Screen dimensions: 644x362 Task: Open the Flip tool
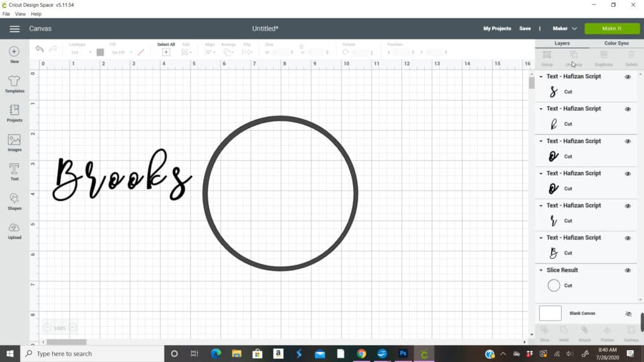[247, 52]
